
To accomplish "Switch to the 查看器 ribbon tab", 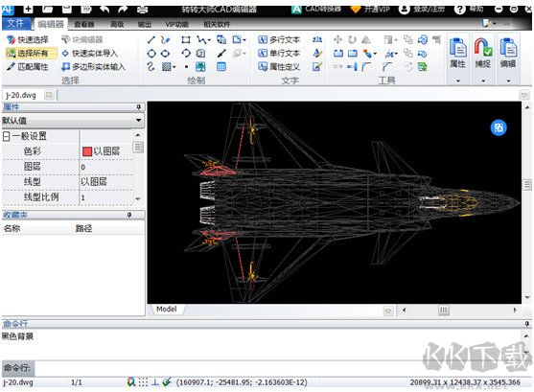I will [x=83, y=24].
